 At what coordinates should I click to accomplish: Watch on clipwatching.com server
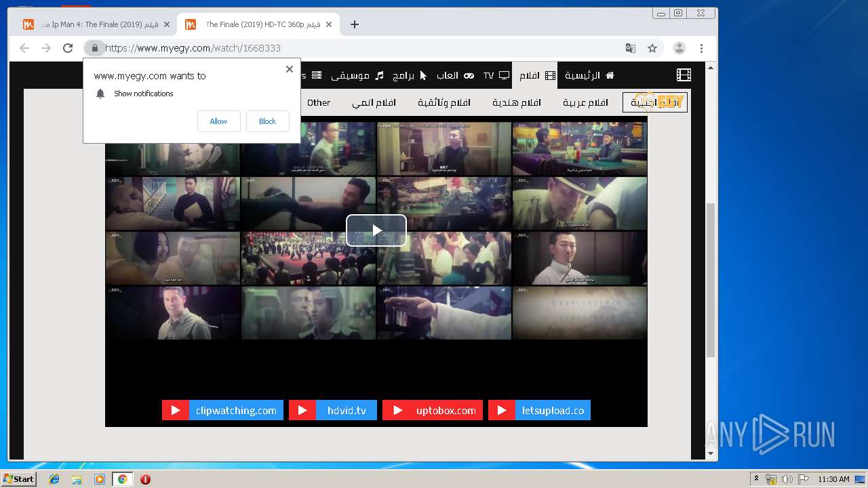222,410
